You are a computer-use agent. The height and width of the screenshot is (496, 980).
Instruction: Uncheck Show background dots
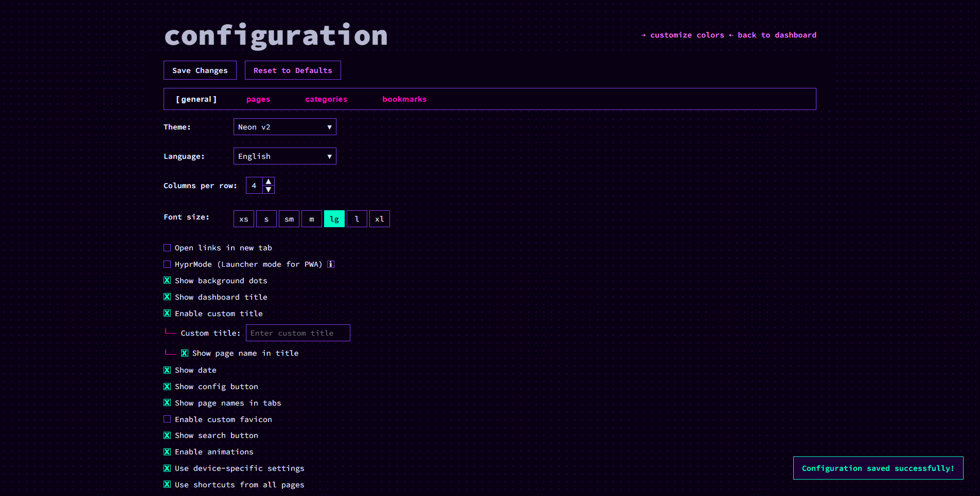[167, 280]
